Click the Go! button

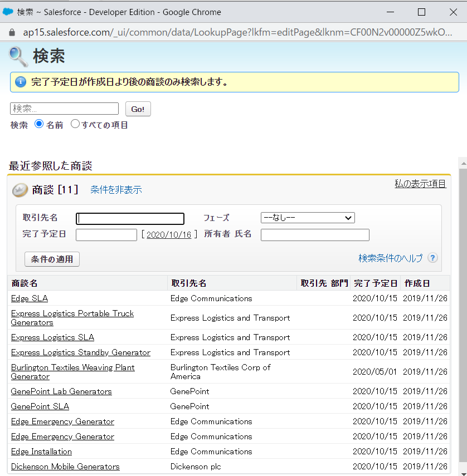tap(138, 109)
